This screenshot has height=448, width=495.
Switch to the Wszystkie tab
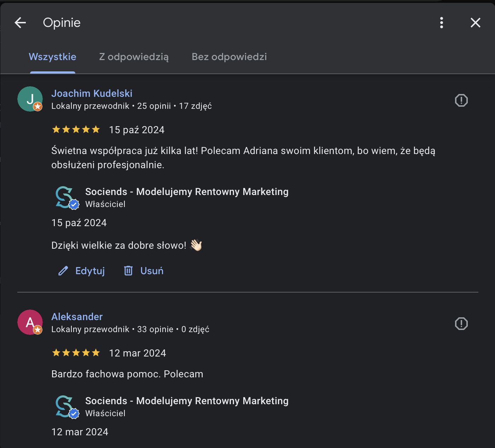click(52, 57)
